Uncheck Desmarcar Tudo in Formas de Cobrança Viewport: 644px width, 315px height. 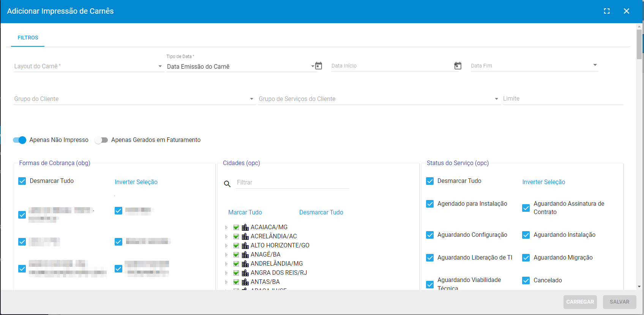pos(22,181)
